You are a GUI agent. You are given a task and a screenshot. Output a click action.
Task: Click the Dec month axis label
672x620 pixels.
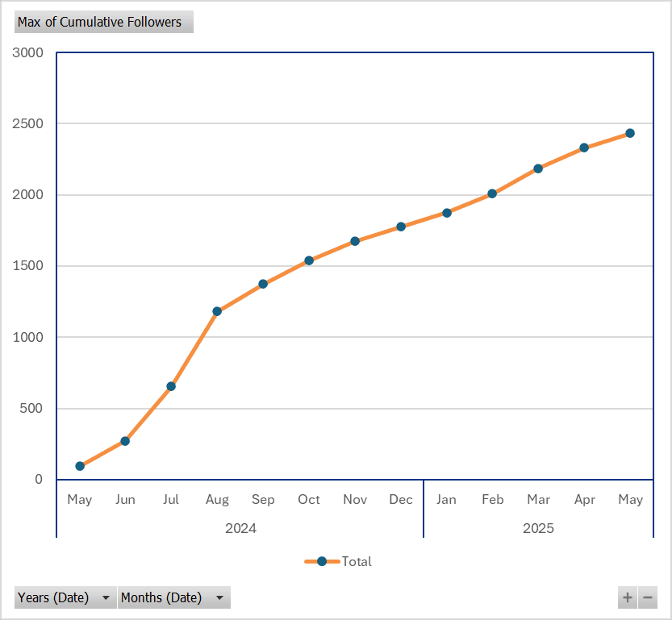pyautogui.click(x=400, y=500)
